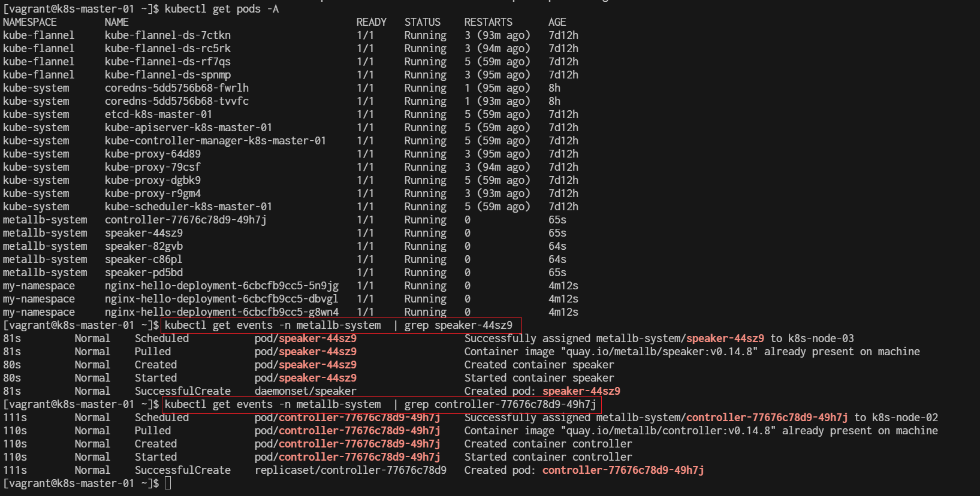
Task: Click kube-proxy-dgbk9 pod name
Action: 153,180
